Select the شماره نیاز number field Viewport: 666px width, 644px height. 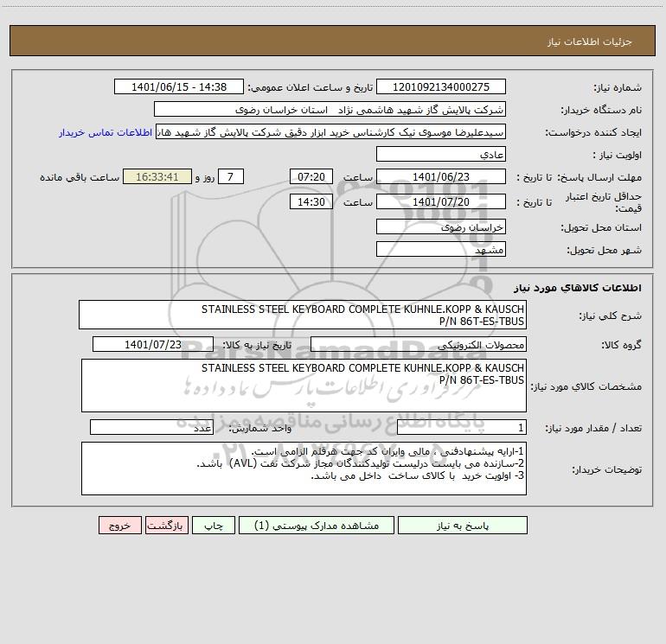(441, 86)
